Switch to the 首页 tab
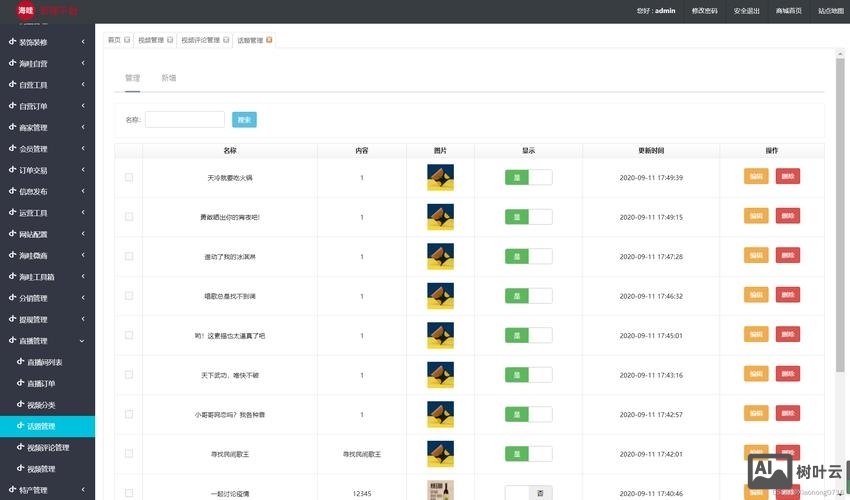Screen dimensions: 850x500 114,40
